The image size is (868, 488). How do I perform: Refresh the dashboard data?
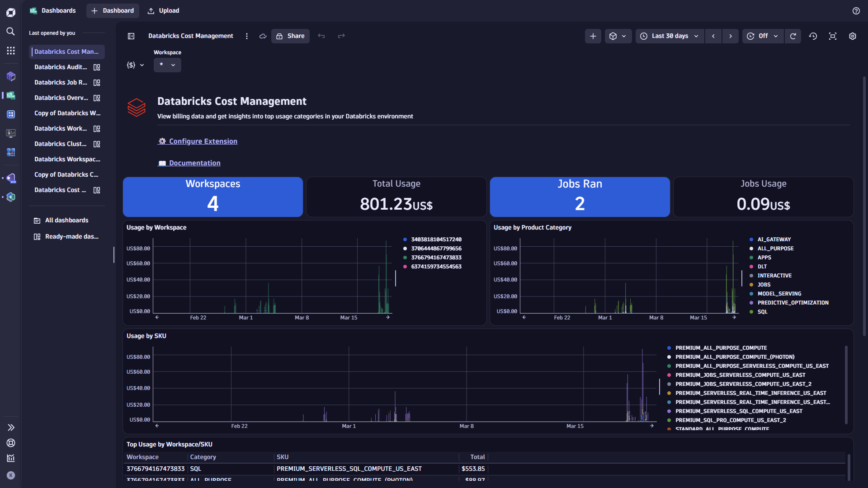coord(793,36)
